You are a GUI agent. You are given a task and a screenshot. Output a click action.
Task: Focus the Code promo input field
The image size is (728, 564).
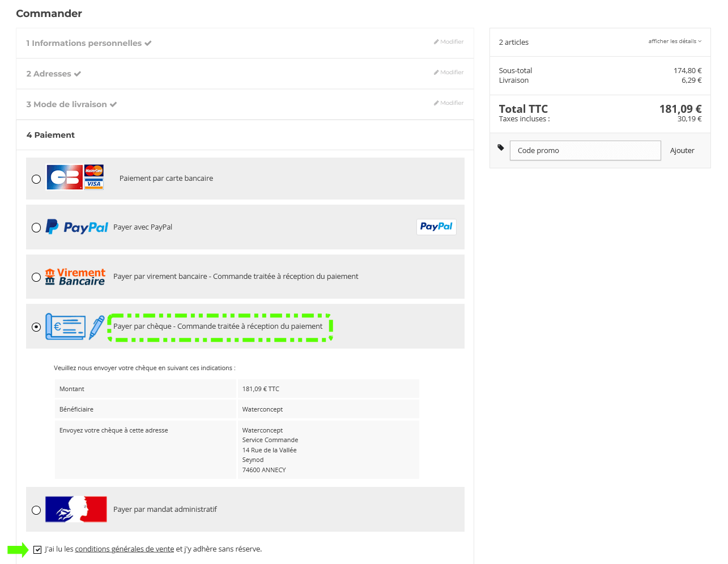(x=585, y=151)
